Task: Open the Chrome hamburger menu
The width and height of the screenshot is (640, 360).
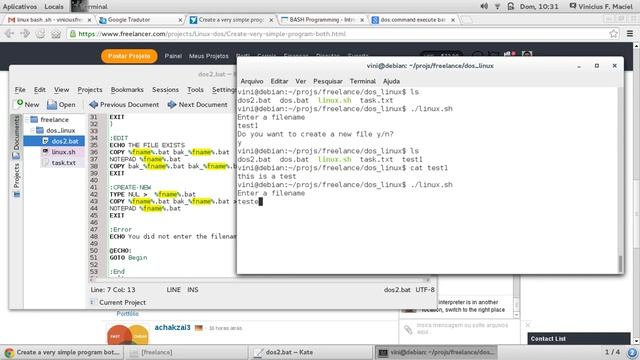Action: point(630,34)
